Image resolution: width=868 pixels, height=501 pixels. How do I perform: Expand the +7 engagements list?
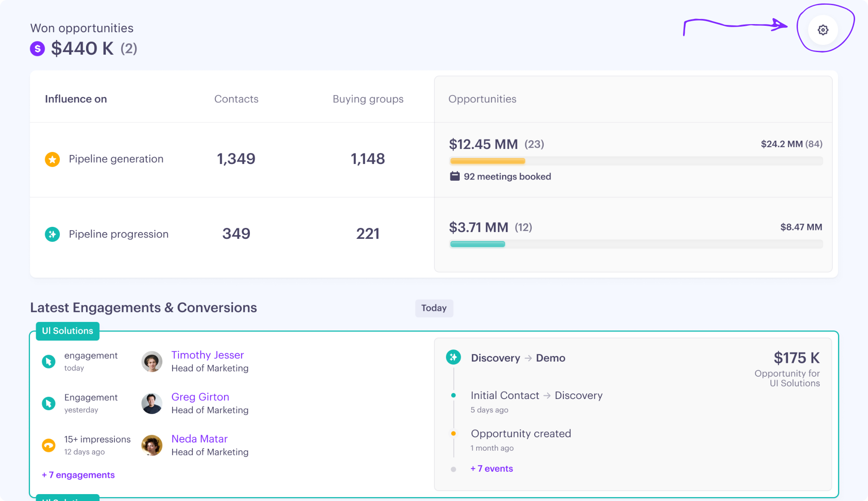tap(78, 475)
